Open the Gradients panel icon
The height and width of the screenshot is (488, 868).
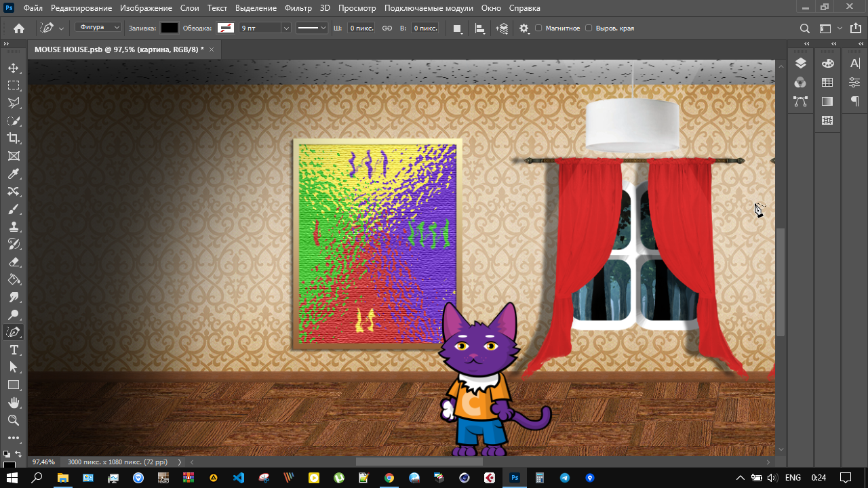click(x=827, y=101)
